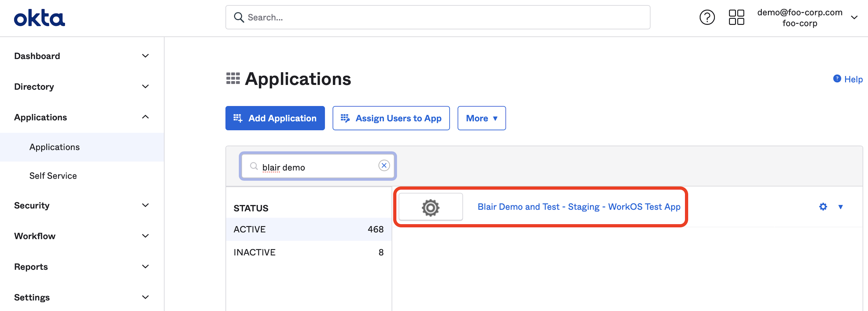Click the blue Help icon on right
The height and width of the screenshot is (311, 868).
click(x=837, y=79)
